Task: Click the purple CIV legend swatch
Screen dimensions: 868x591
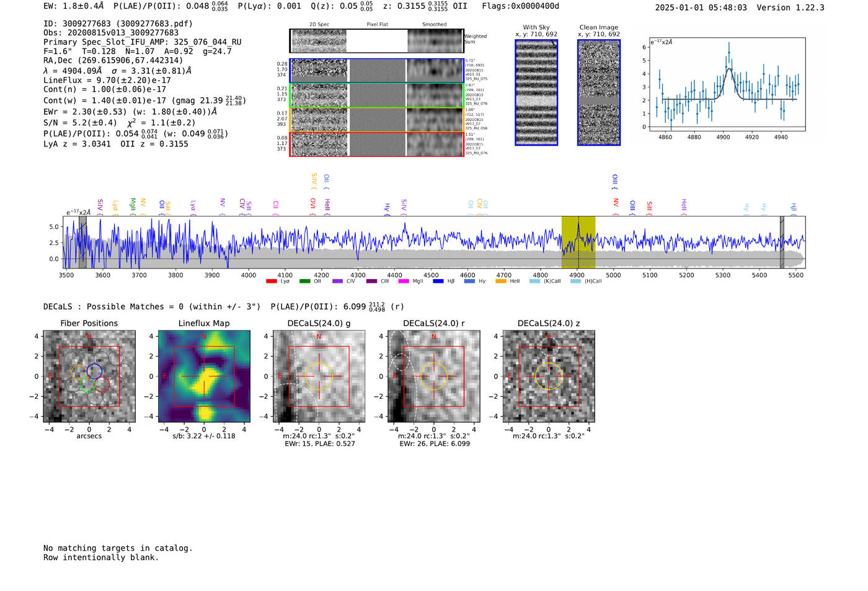Action: point(337,281)
